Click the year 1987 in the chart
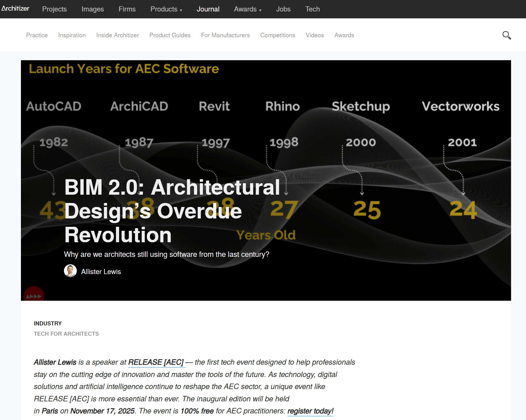 pos(139,142)
